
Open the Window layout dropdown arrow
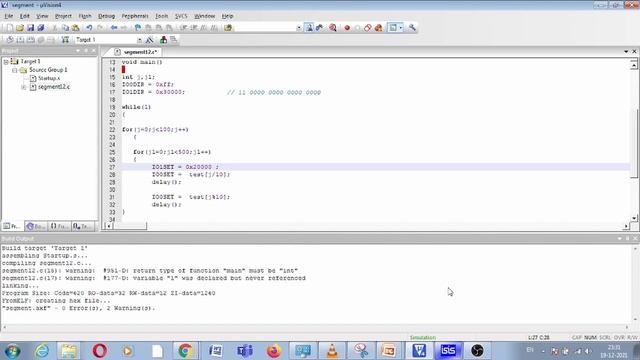[x=401, y=28]
